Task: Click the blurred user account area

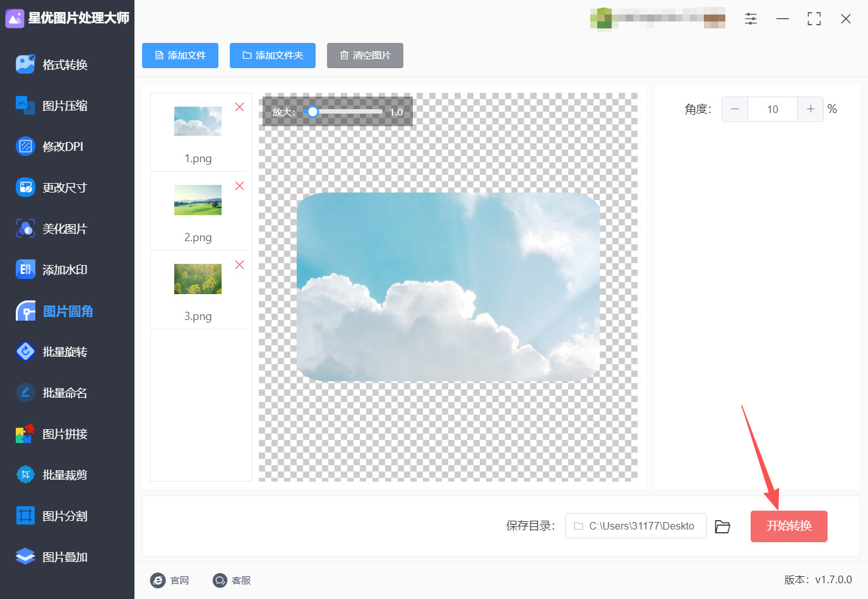Action: tap(658, 18)
